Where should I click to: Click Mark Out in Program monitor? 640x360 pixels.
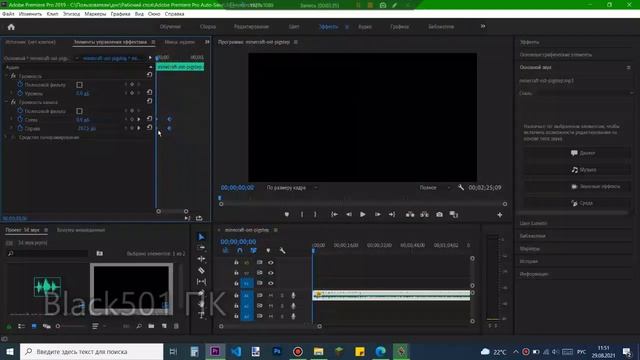pyautogui.click(x=315, y=214)
